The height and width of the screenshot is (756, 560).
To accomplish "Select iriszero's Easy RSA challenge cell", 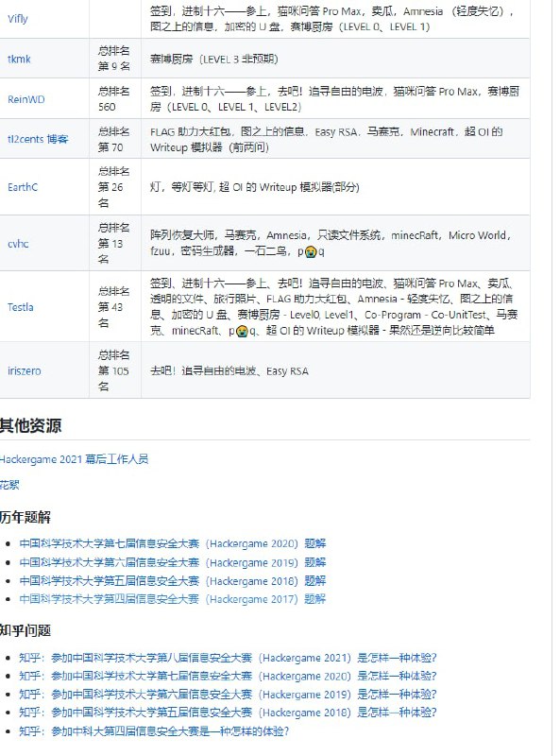I will click(335, 370).
